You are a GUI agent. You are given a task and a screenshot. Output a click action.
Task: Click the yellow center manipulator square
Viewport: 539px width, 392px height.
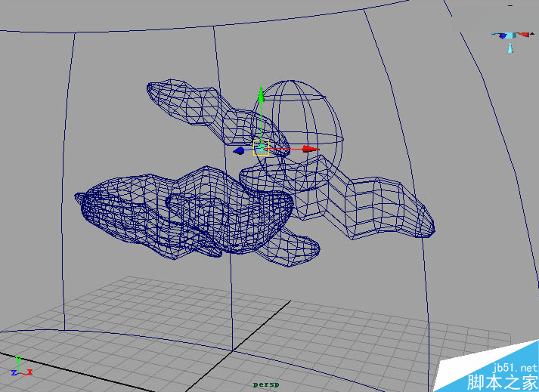(261, 148)
